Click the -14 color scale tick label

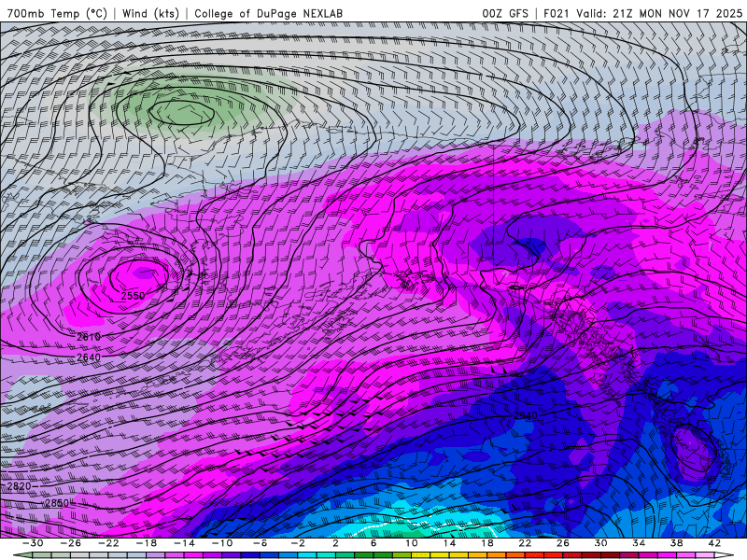click(x=184, y=543)
